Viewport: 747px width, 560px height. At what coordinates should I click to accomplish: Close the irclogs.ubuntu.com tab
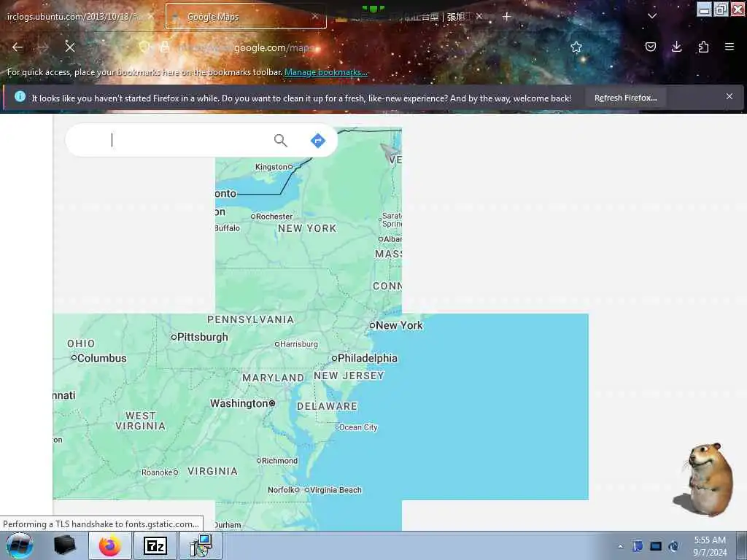coord(151,16)
